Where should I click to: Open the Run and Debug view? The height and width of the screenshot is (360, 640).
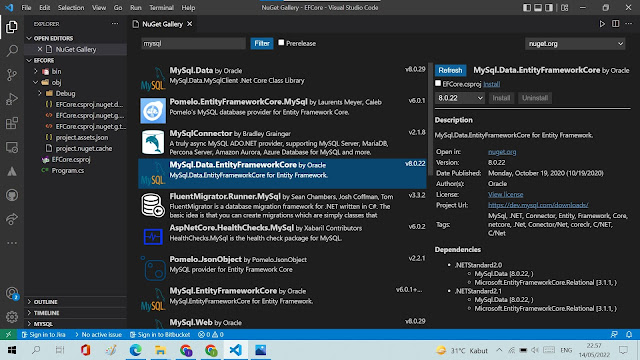pos(12,99)
